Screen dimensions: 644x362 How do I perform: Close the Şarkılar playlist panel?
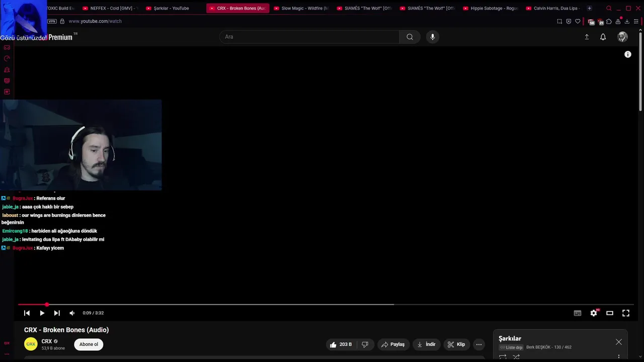pos(619,342)
